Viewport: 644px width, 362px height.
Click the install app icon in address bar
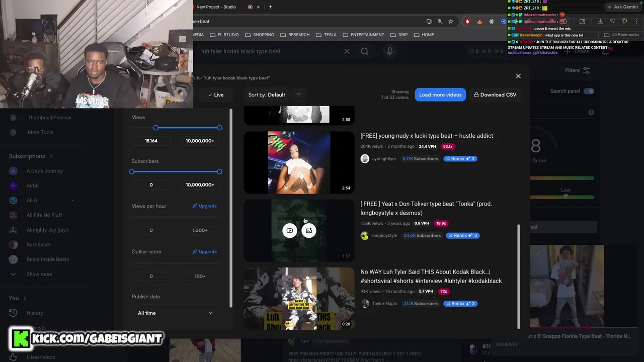point(429,21)
